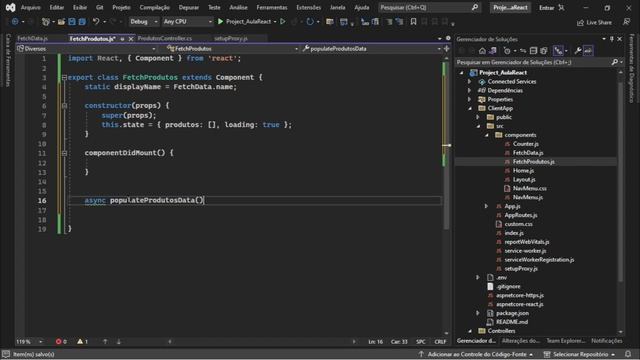Click the Proje...aReact title button
This screenshot has height=360, width=640.
[x=510, y=7]
